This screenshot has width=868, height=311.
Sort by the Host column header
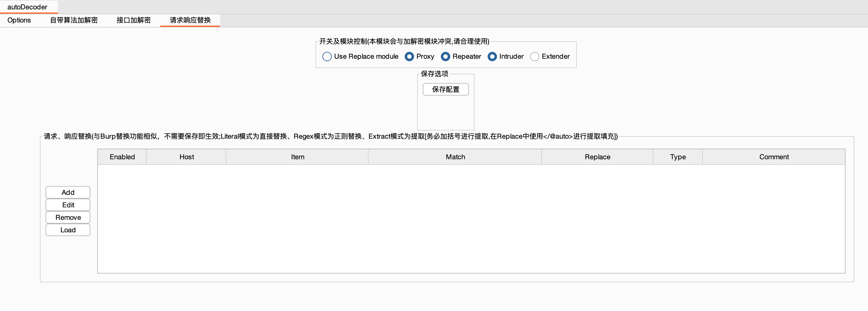pyautogui.click(x=186, y=157)
